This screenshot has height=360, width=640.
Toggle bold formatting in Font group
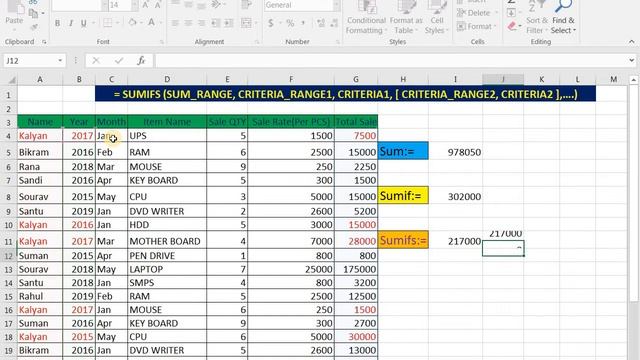coord(57,23)
